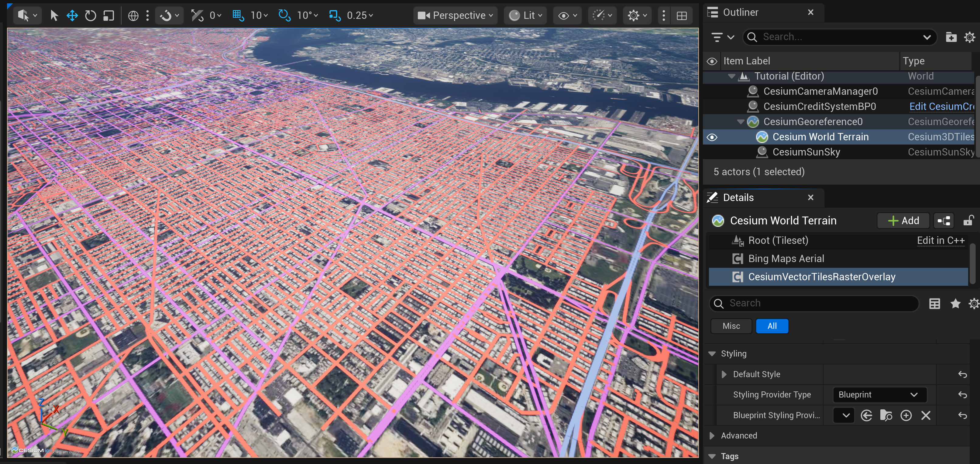Image resolution: width=980 pixels, height=464 pixels.
Task: Open the Styling Provider Type Blueprint dropdown
Action: (879, 395)
